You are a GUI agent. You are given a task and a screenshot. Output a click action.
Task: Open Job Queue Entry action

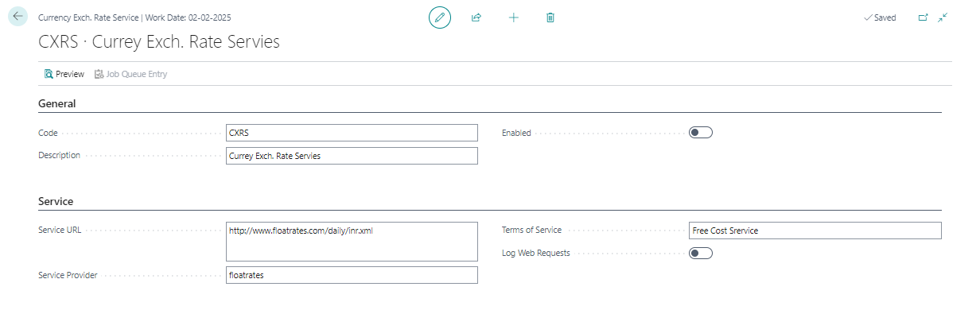(130, 74)
